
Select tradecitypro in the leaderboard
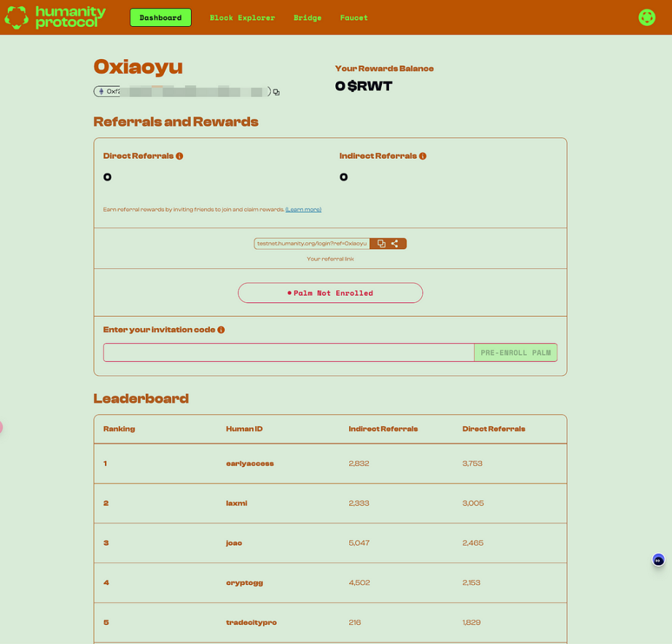[x=251, y=623]
